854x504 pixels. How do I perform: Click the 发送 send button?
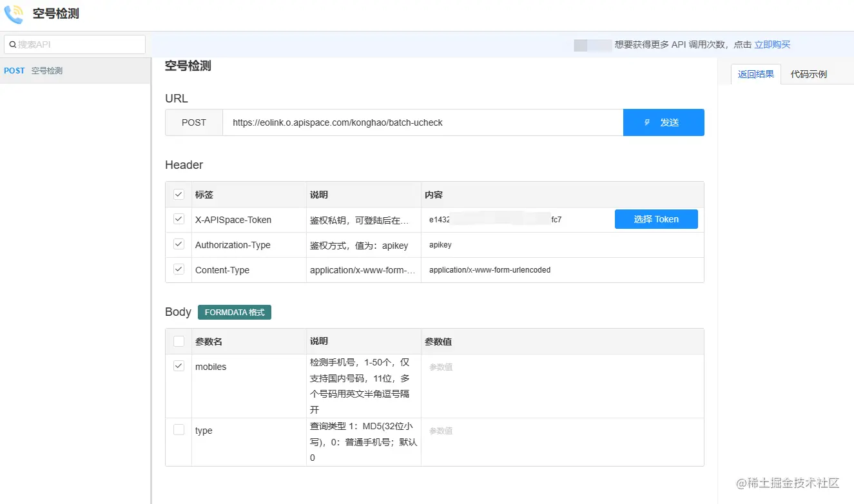click(663, 122)
